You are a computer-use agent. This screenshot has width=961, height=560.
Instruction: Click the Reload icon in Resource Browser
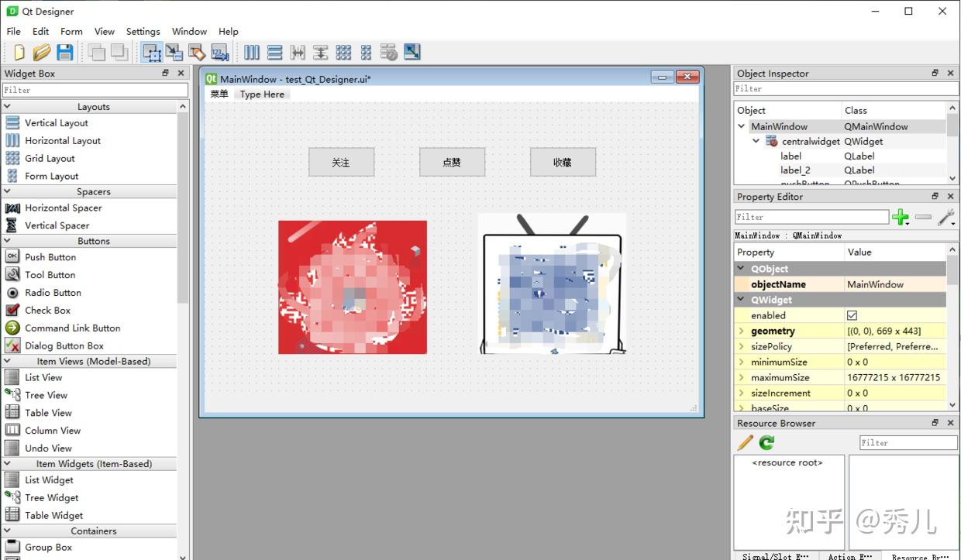click(x=766, y=442)
